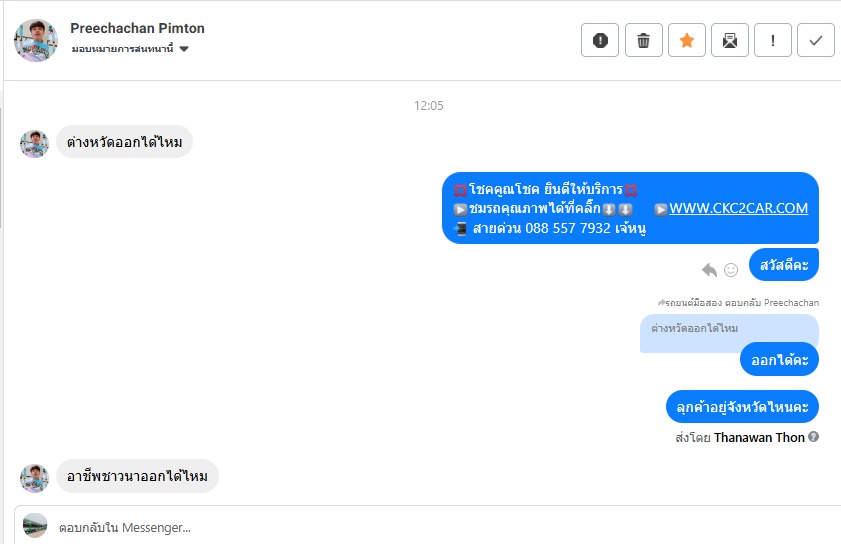Screen dimensions: 841x544
Task: Click sender name Thanawan Thon
Action: (x=759, y=438)
